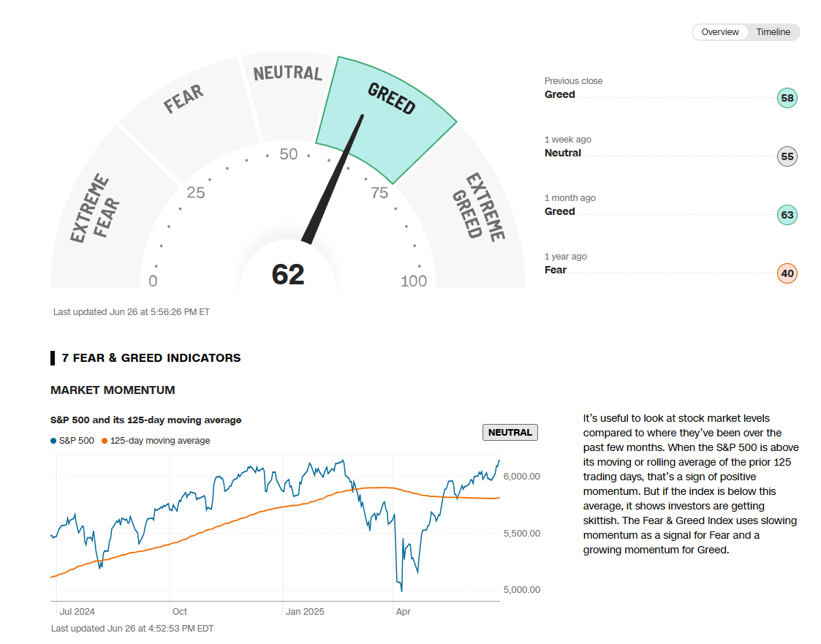Click the orange 125-day moving average legend dot
This screenshot has height=644, width=821.
pos(105,441)
